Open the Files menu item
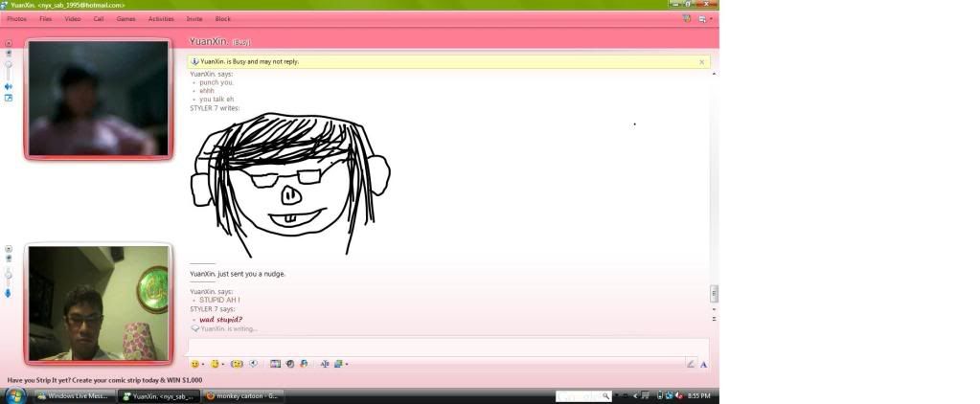 coord(46,19)
